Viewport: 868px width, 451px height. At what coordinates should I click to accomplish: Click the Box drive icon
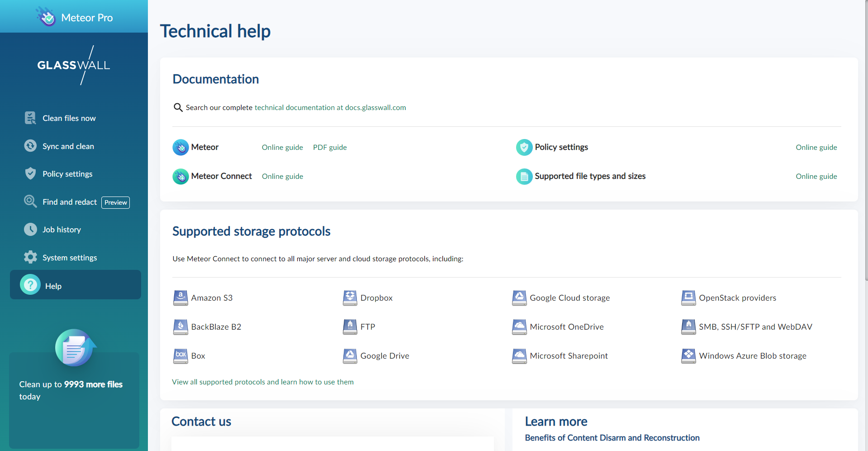pyautogui.click(x=180, y=356)
